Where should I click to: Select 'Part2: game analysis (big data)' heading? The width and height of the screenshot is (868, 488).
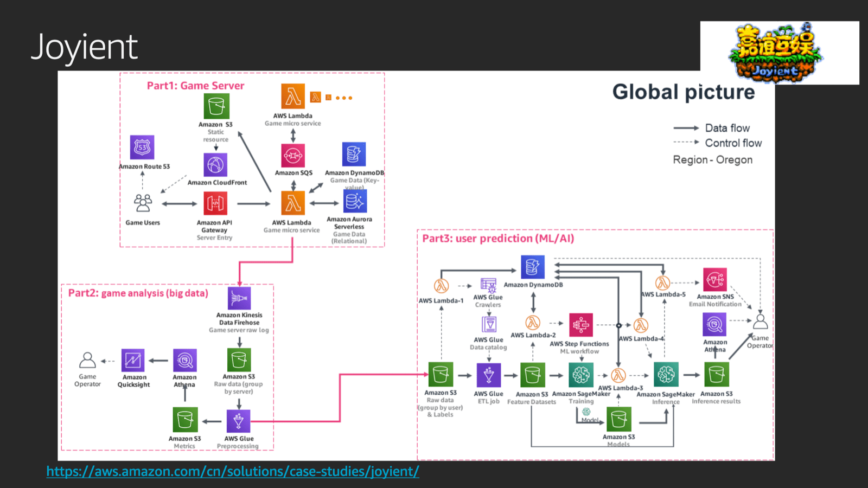coord(138,293)
